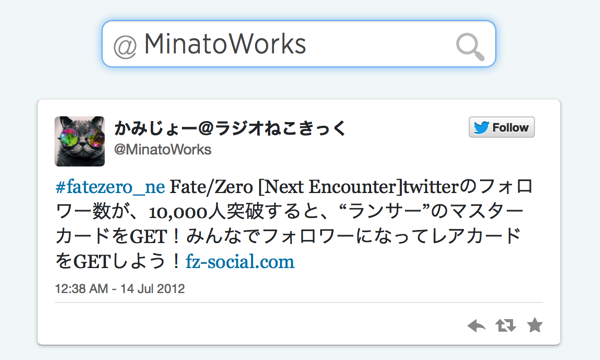Click the magnifying glass search icon

pyautogui.click(x=470, y=47)
